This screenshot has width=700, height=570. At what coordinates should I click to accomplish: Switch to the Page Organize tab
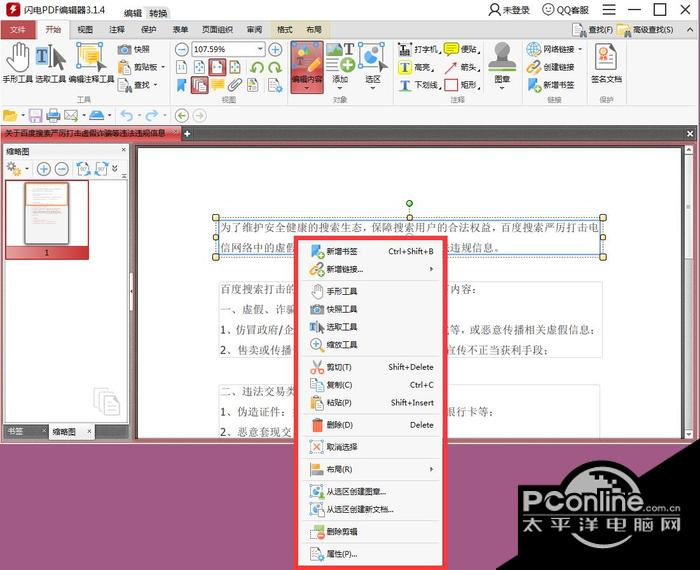pos(217,30)
